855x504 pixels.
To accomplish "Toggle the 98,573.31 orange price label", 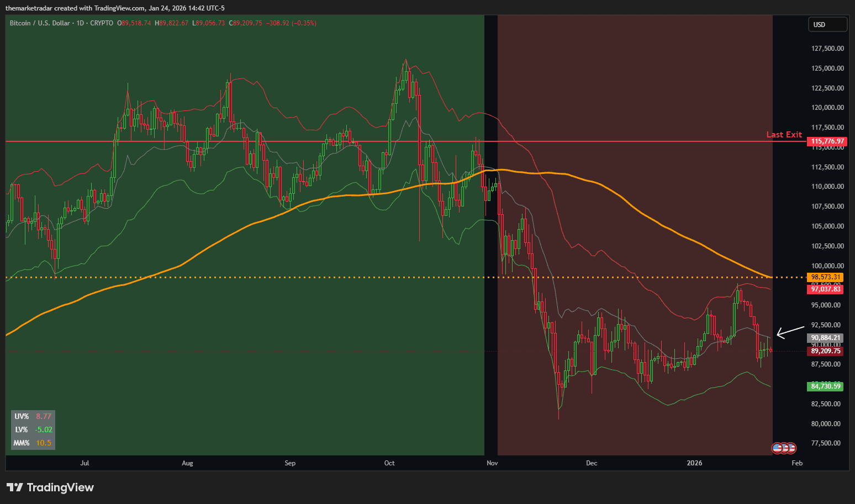I will pyautogui.click(x=825, y=277).
